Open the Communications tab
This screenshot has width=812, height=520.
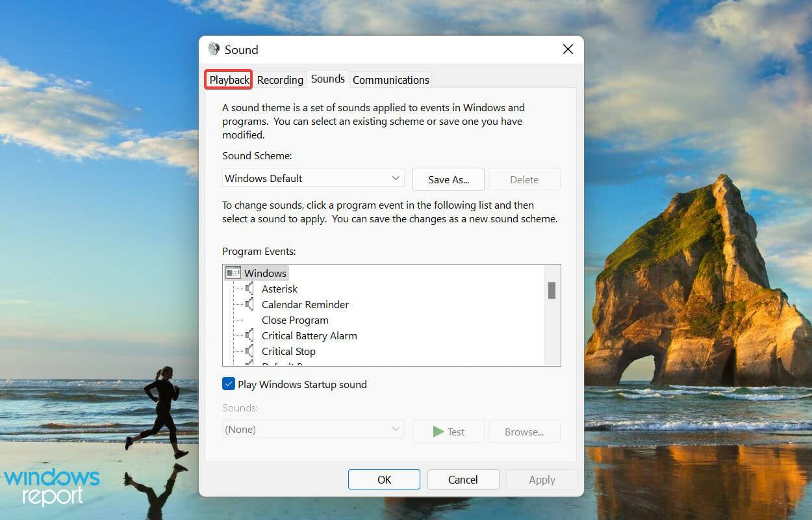[390, 79]
